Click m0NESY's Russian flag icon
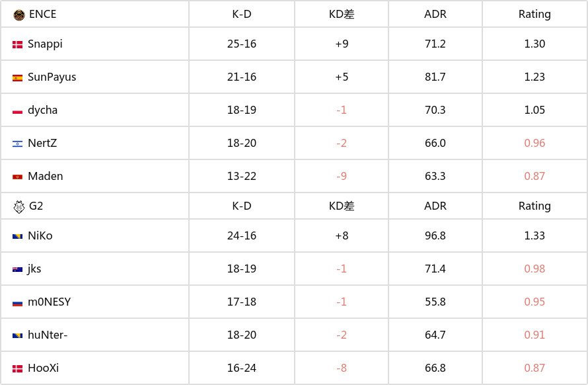 point(17,303)
